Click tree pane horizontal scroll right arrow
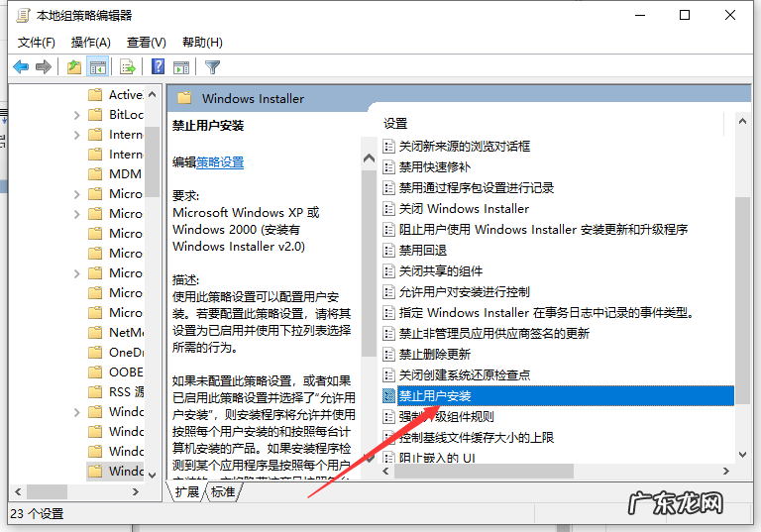 tap(136, 491)
